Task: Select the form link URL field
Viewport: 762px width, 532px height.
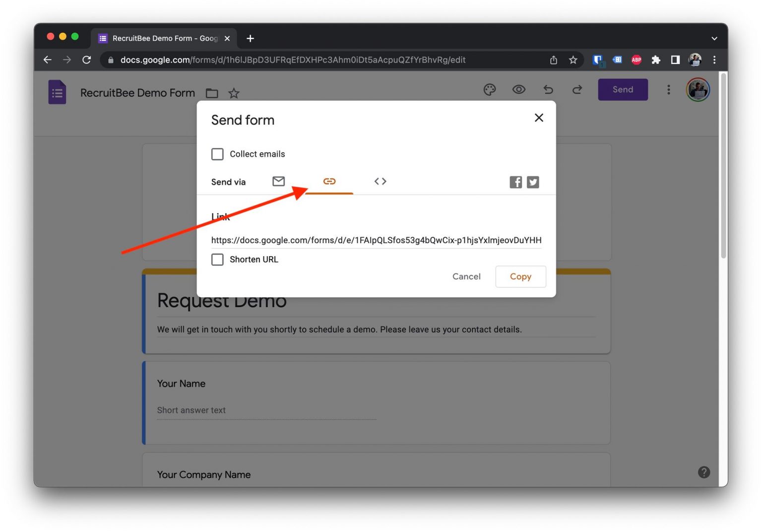Action: pos(376,240)
